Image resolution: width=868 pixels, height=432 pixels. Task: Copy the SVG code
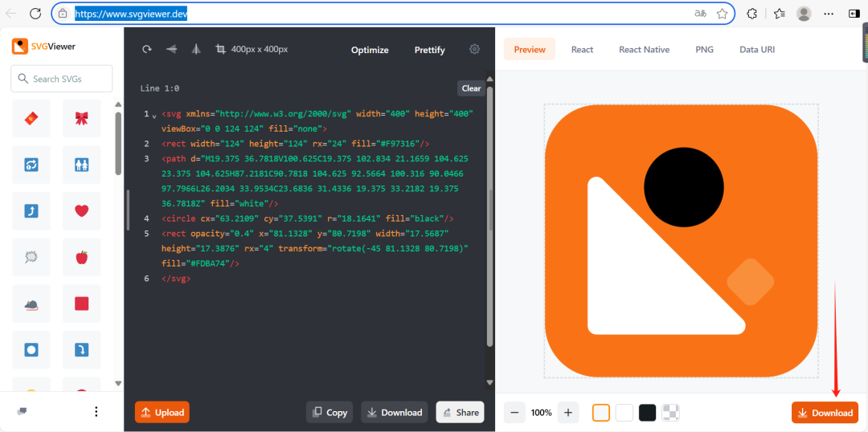point(330,412)
